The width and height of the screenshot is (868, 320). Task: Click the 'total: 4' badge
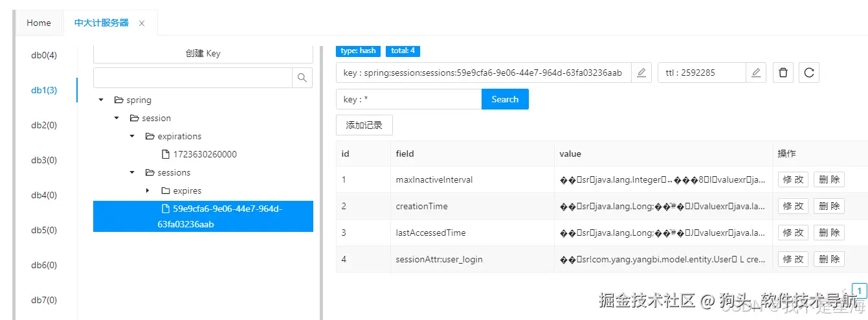point(403,51)
